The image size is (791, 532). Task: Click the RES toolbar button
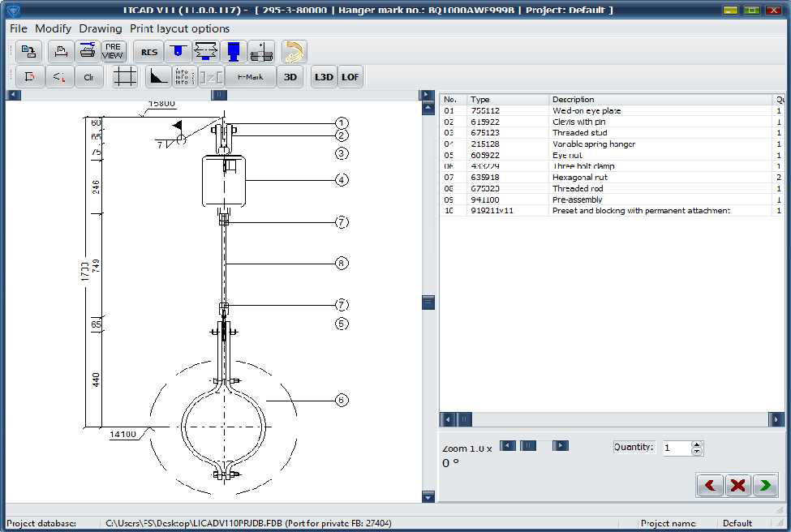tap(149, 52)
